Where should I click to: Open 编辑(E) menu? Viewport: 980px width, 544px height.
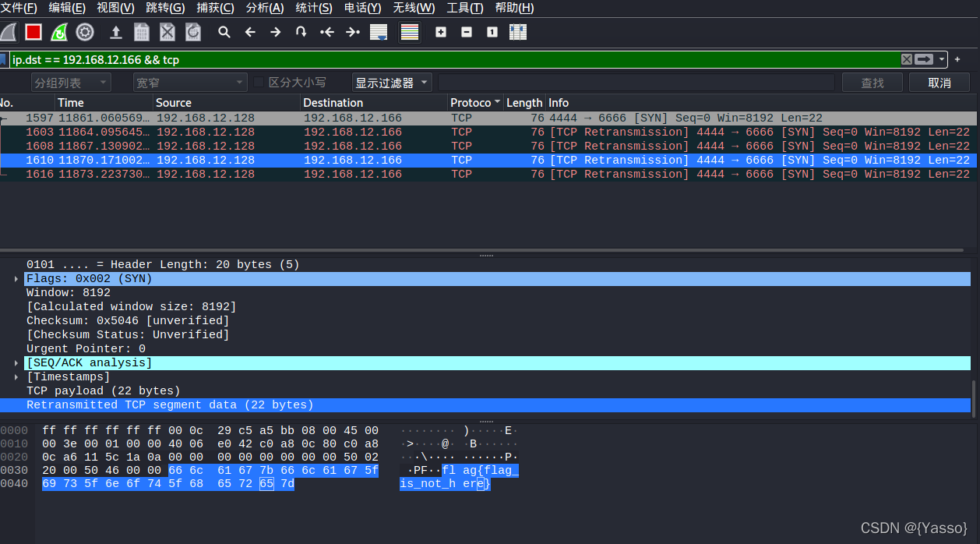[67, 8]
